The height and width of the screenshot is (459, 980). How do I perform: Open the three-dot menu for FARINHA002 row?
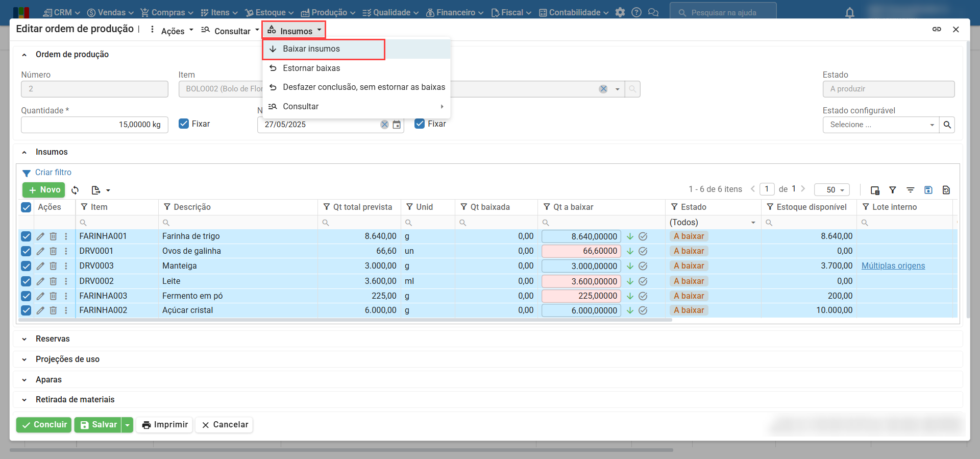66,310
